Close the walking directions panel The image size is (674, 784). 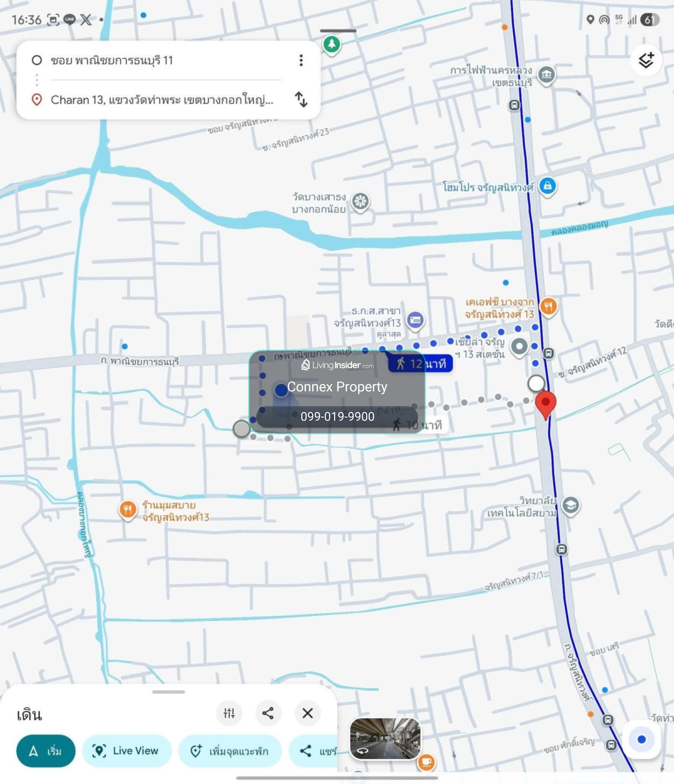(308, 713)
